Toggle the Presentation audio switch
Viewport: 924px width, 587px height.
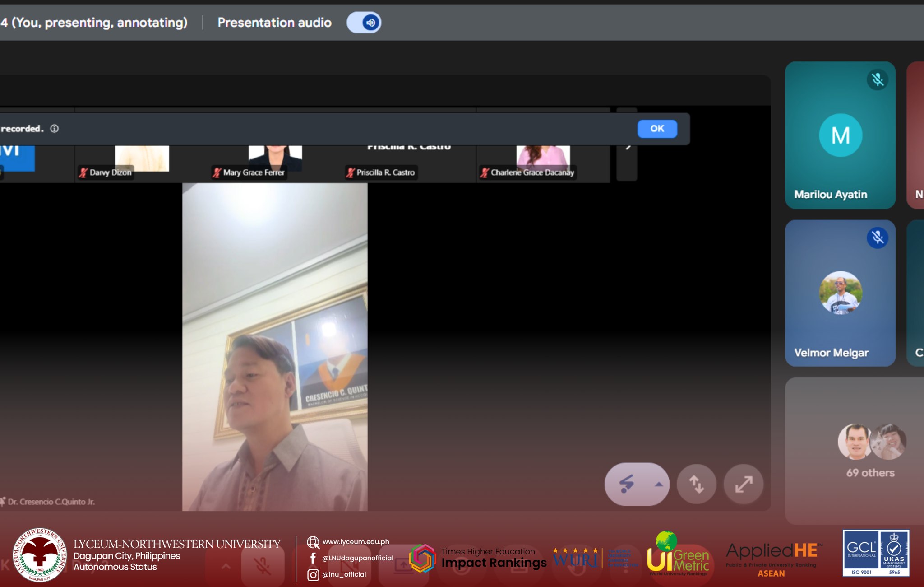[364, 23]
